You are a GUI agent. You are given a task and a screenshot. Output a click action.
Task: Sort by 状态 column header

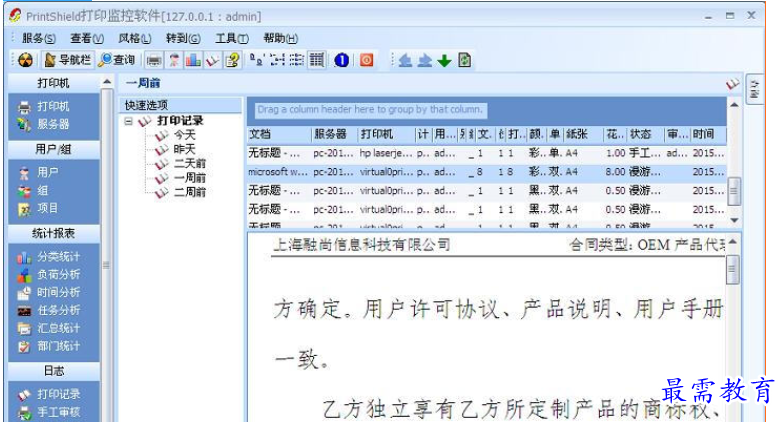tap(646, 134)
